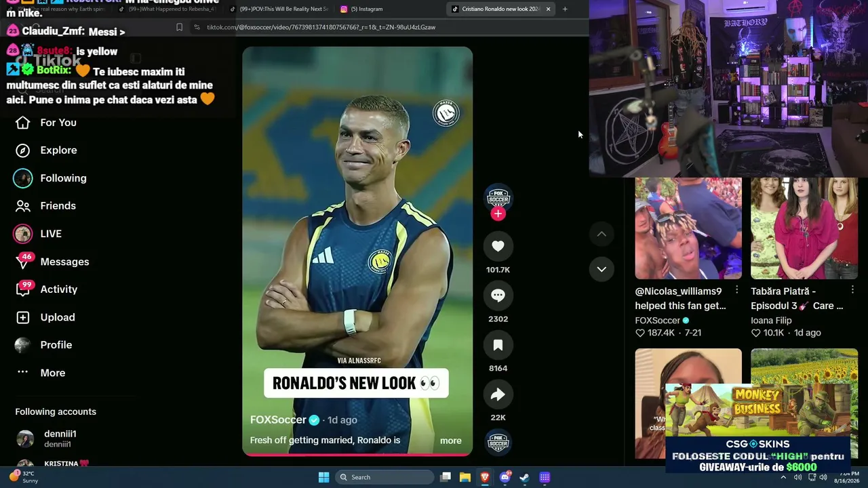
Task: Open the Tabăra Piatră Episodul 3 thumbnail
Action: click(x=804, y=228)
